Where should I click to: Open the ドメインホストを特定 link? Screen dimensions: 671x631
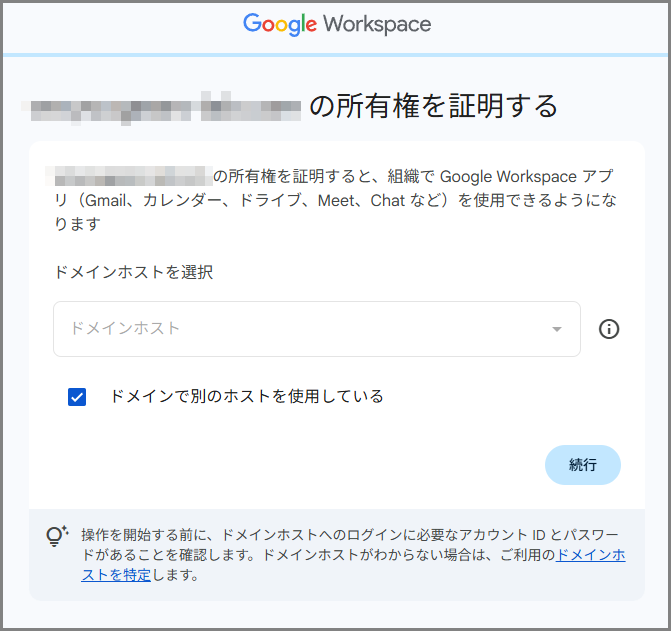[590, 555]
